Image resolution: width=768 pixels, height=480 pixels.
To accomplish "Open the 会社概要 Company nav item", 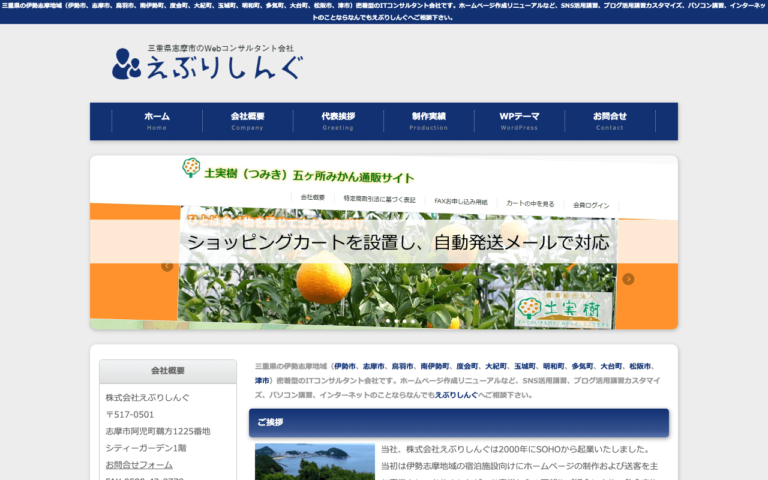I will tap(247, 121).
